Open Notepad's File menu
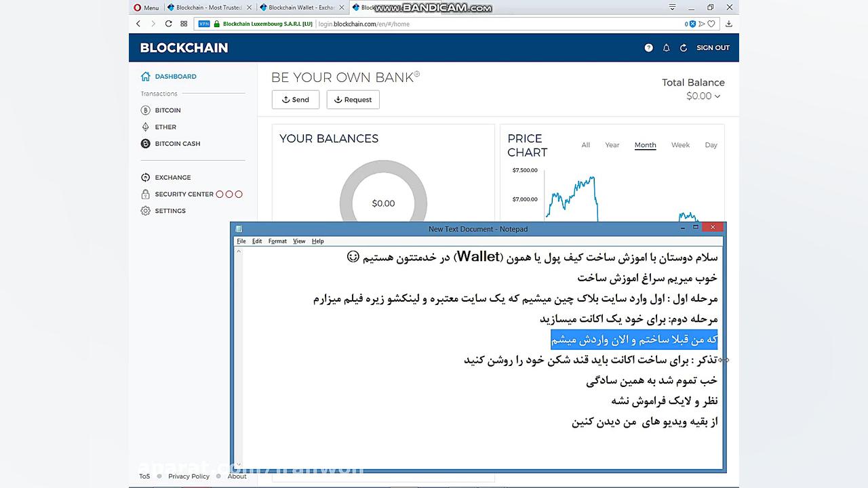The image size is (868, 488). (241, 241)
